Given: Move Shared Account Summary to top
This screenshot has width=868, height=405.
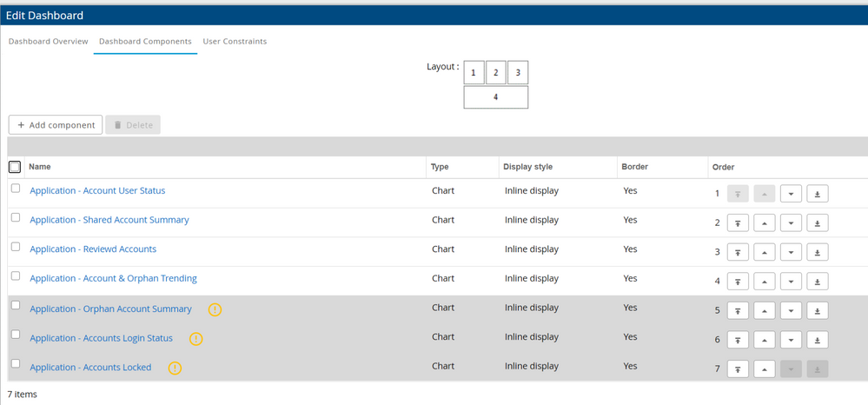Looking at the screenshot, I should click(x=738, y=223).
